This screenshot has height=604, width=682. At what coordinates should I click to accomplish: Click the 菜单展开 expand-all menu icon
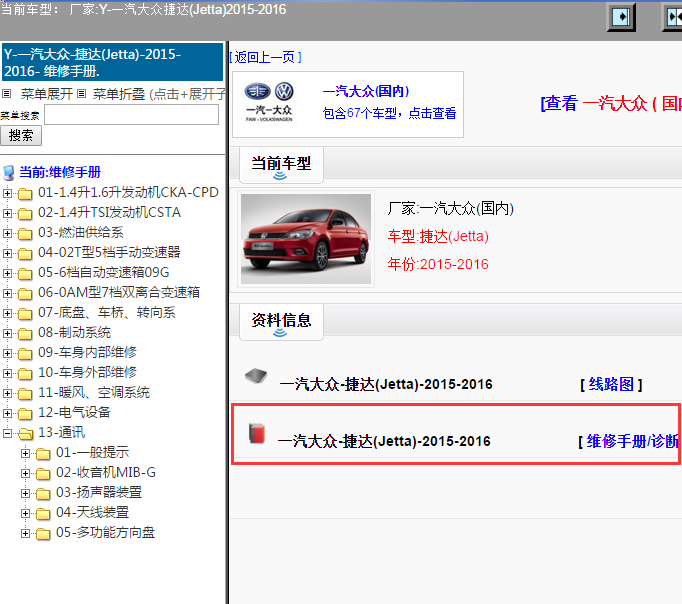(x=7, y=93)
